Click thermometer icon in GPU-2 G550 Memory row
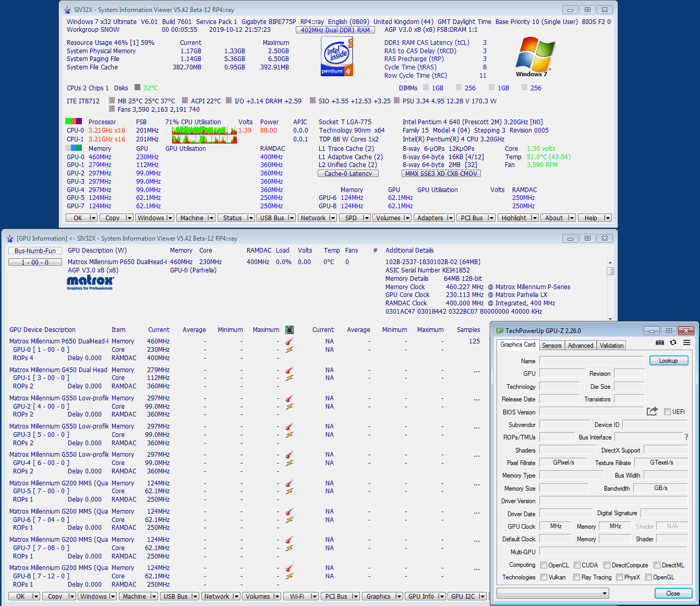The width and height of the screenshot is (700, 606). [x=289, y=398]
